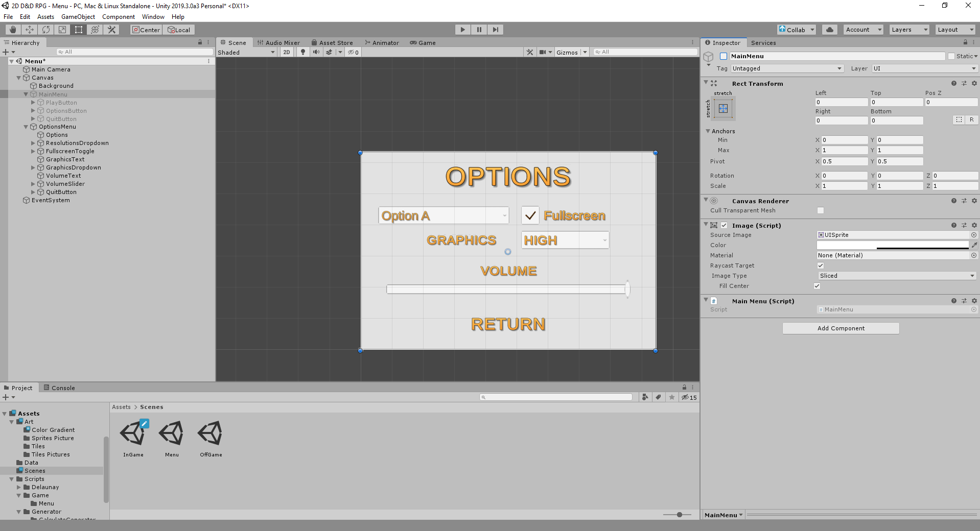Switch to the Services tab
This screenshot has width=980, height=531.
point(763,43)
